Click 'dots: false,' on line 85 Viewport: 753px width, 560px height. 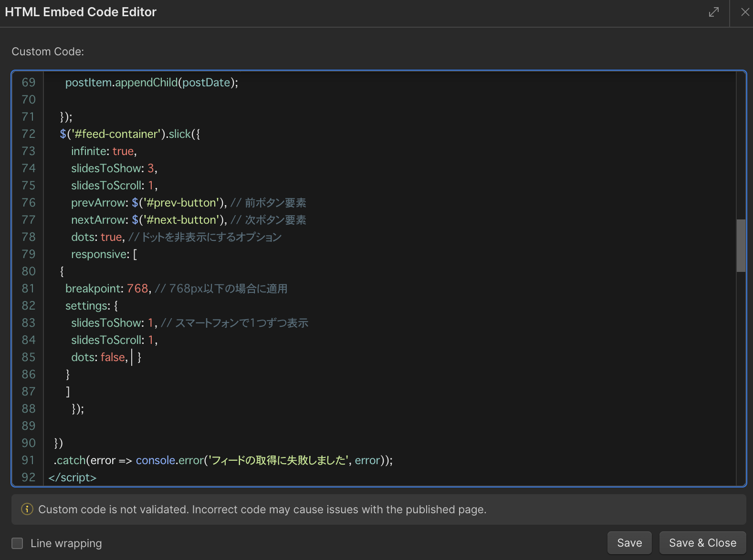100,357
